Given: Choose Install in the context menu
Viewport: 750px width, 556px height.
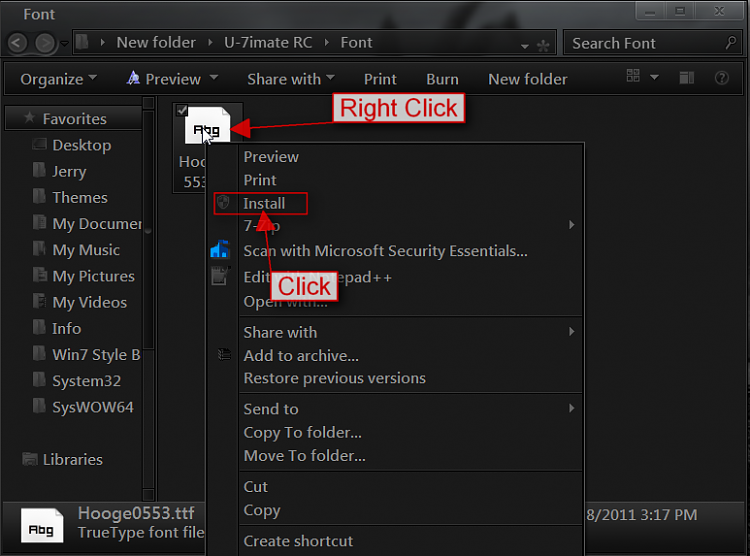Looking at the screenshot, I should [264, 204].
